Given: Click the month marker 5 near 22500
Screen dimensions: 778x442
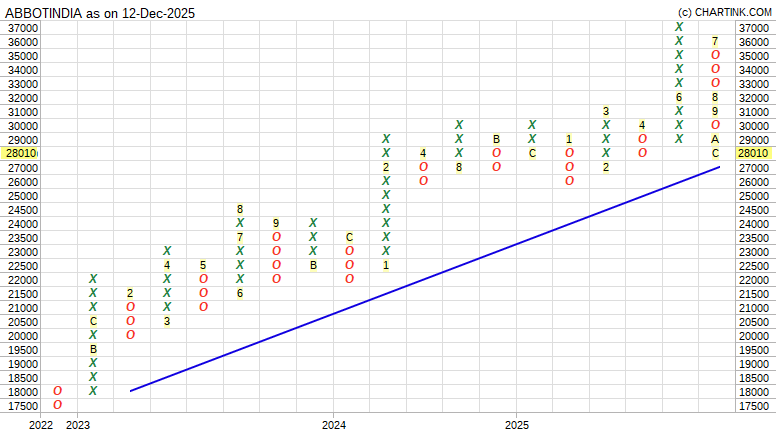Looking at the screenshot, I should [x=203, y=265].
